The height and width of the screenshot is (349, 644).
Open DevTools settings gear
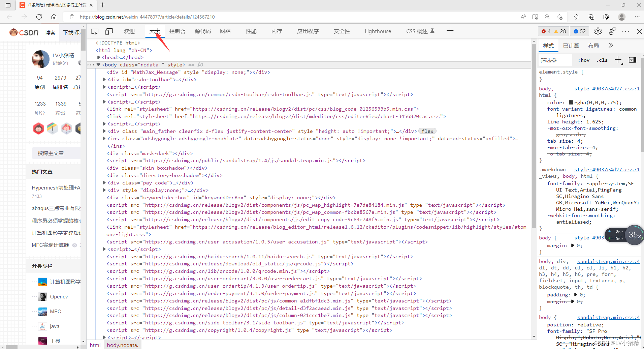tap(598, 31)
